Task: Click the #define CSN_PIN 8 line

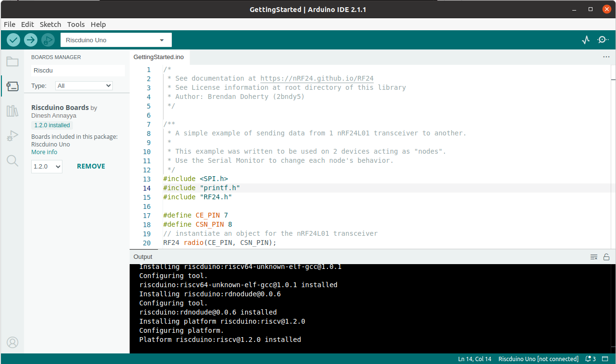Action: click(x=197, y=225)
